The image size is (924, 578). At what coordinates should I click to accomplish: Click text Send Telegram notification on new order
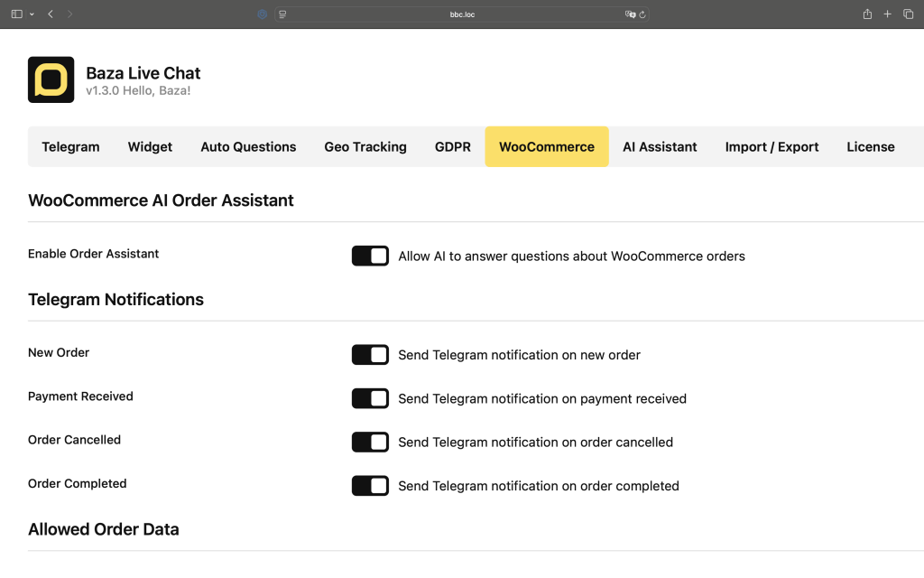tap(519, 355)
